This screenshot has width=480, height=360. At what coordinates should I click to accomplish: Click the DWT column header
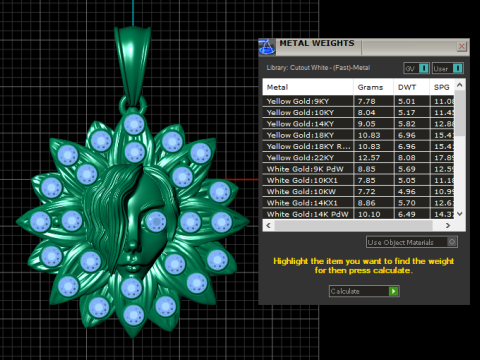(411, 87)
